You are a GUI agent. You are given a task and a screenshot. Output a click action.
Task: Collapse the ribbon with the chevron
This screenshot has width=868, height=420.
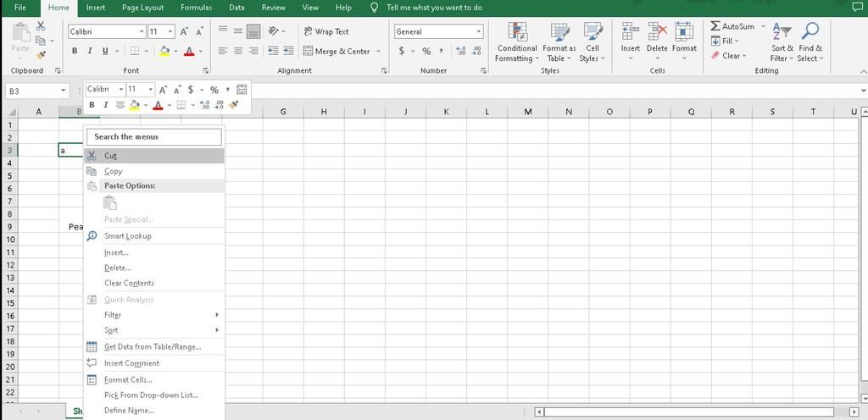[x=862, y=71]
